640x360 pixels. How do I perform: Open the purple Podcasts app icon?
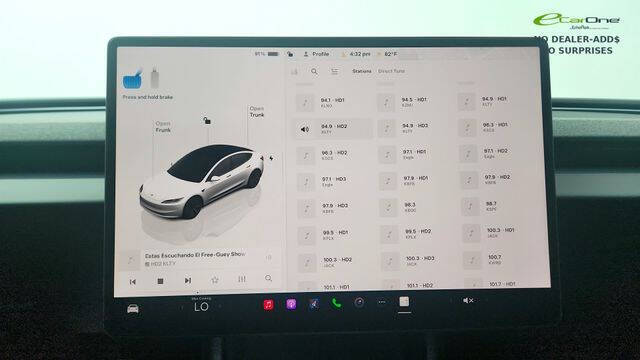291,304
